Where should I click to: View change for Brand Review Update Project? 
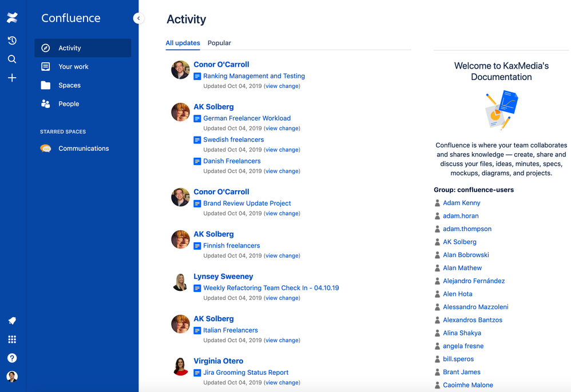pyautogui.click(x=282, y=214)
